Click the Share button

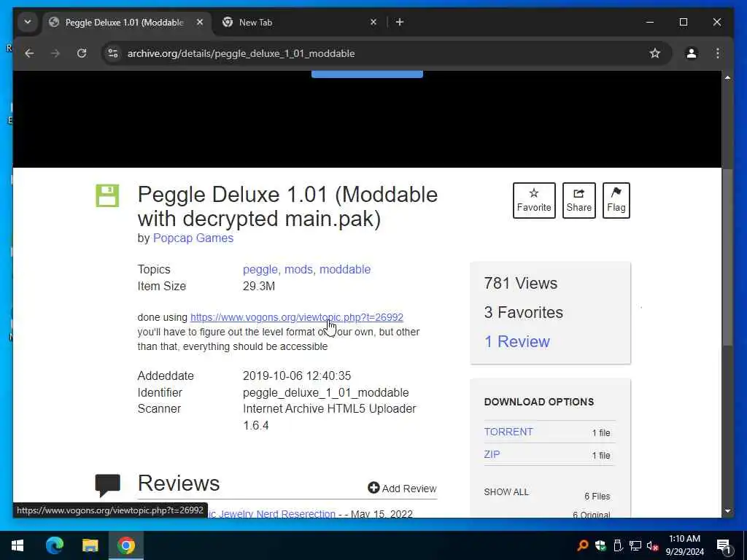pos(578,201)
